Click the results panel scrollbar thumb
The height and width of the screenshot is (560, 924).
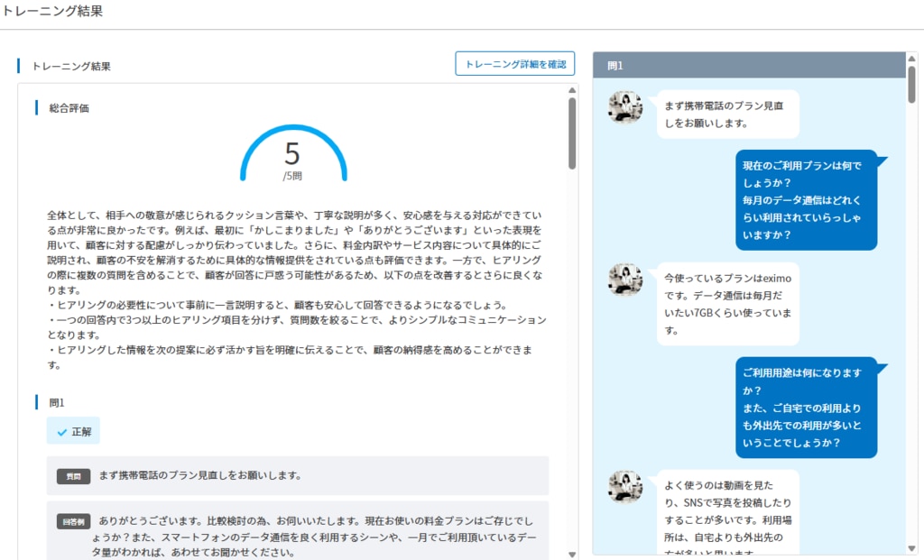coord(571,133)
